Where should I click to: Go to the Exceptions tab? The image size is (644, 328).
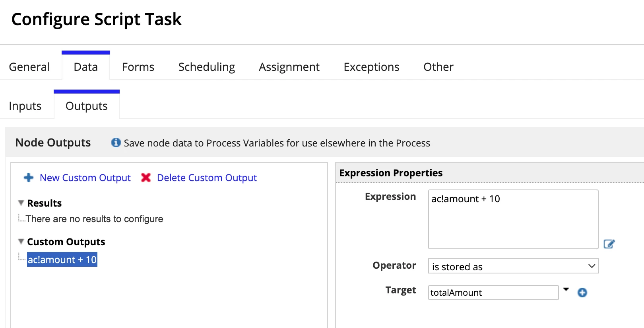[x=371, y=67]
